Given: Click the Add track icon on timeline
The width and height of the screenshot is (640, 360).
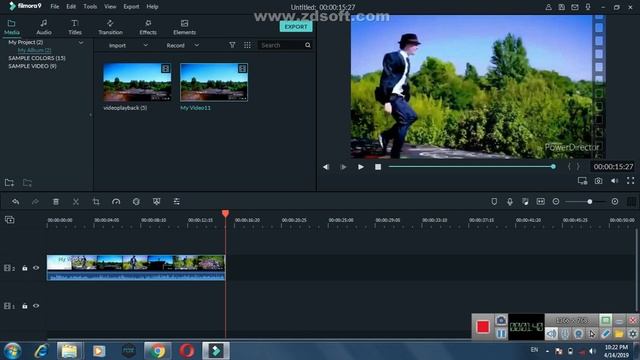Looking at the screenshot, I should pos(9,220).
